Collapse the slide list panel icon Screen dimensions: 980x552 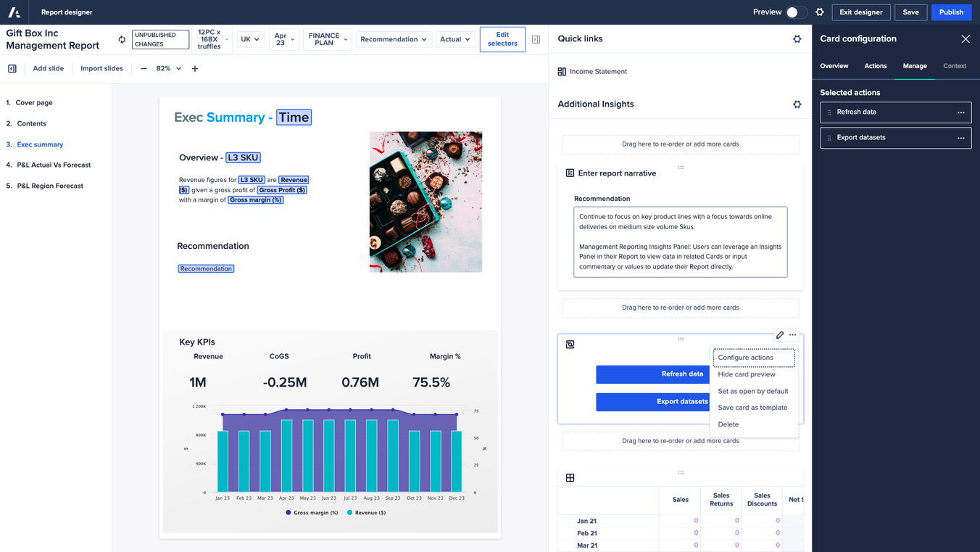coord(12,68)
